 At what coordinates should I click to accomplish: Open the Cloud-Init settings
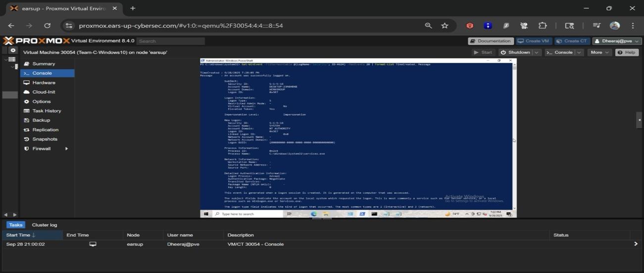(x=47, y=92)
